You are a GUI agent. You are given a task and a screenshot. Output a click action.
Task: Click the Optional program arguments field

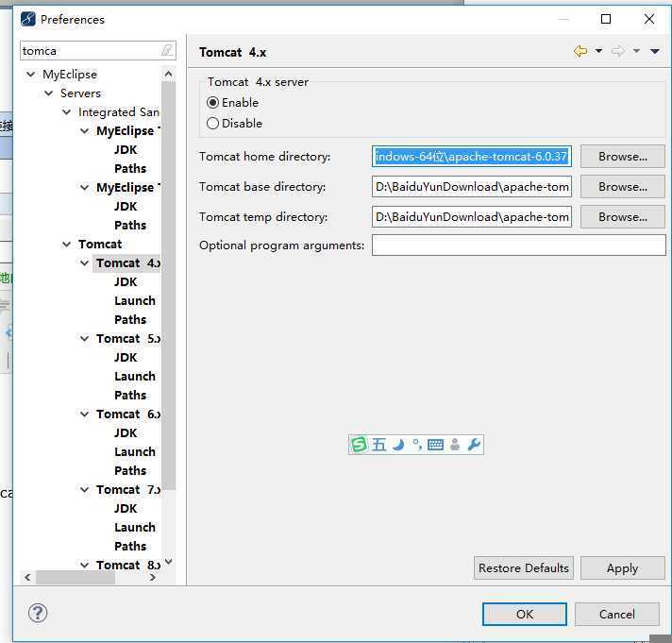point(518,245)
